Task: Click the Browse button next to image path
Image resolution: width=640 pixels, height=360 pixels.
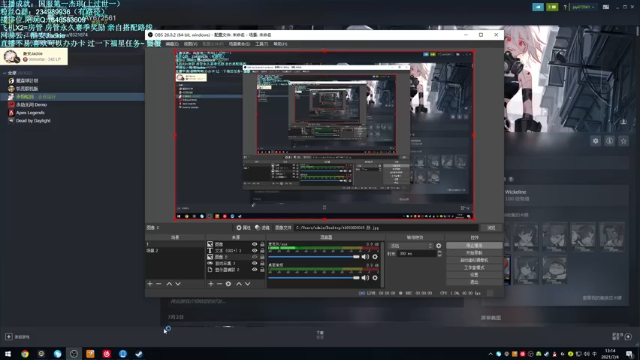Action: [491, 228]
